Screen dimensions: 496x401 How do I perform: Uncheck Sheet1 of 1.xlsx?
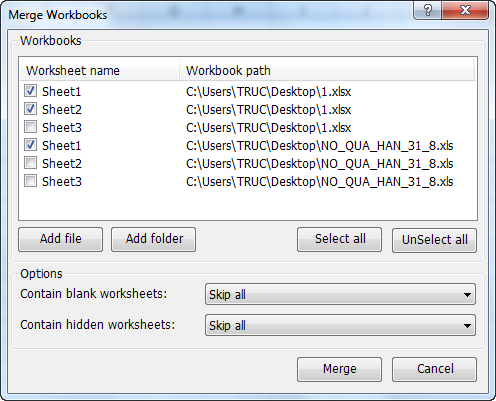tap(30, 91)
